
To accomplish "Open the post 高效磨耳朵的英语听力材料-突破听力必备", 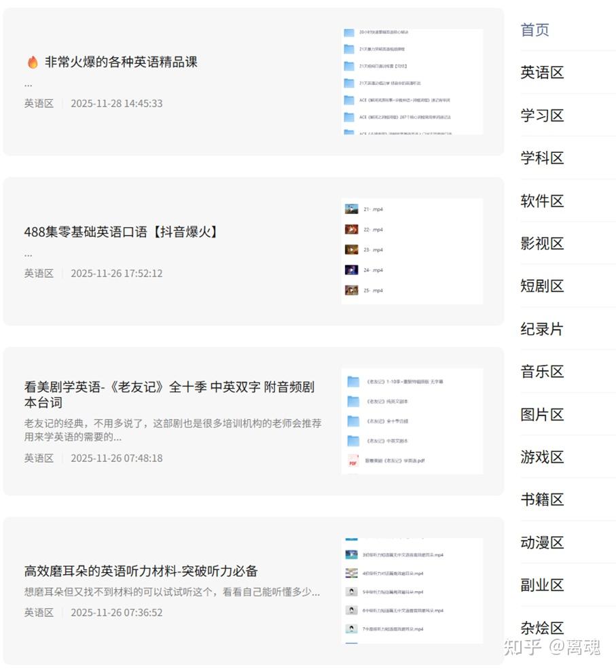I will pyautogui.click(x=141, y=571).
